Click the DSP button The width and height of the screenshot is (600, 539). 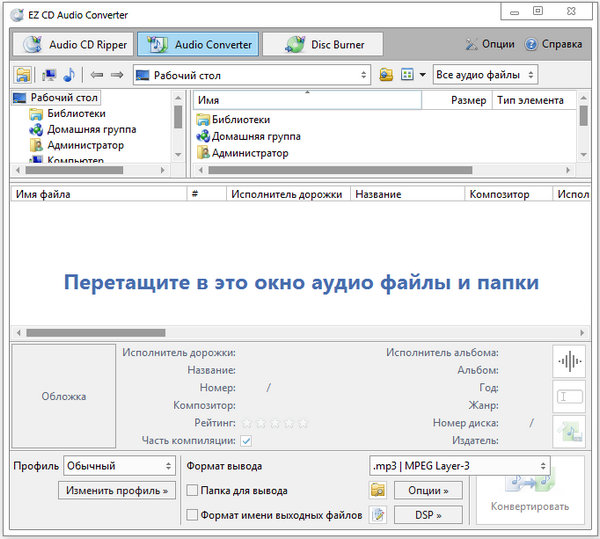click(428, 515)
